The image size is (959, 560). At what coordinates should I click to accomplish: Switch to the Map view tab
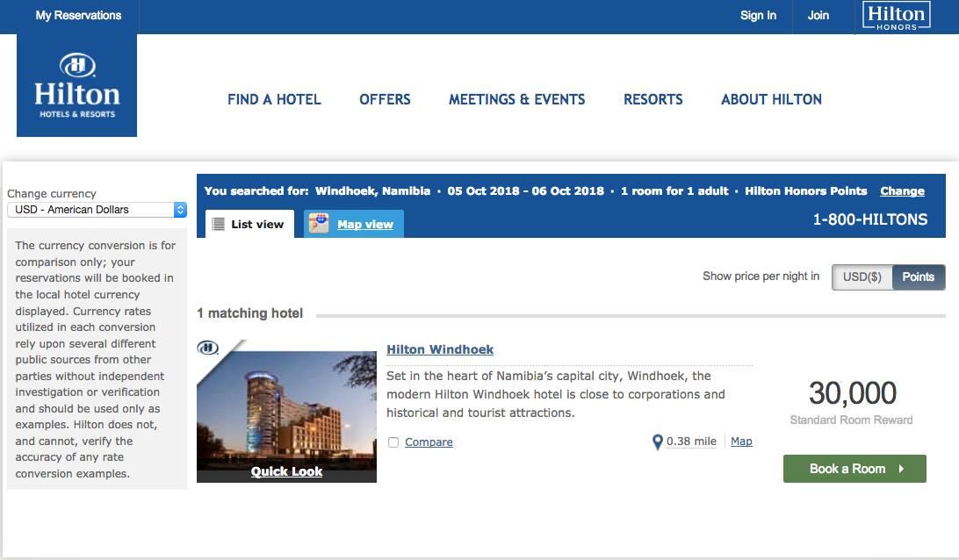coord(364,225)
